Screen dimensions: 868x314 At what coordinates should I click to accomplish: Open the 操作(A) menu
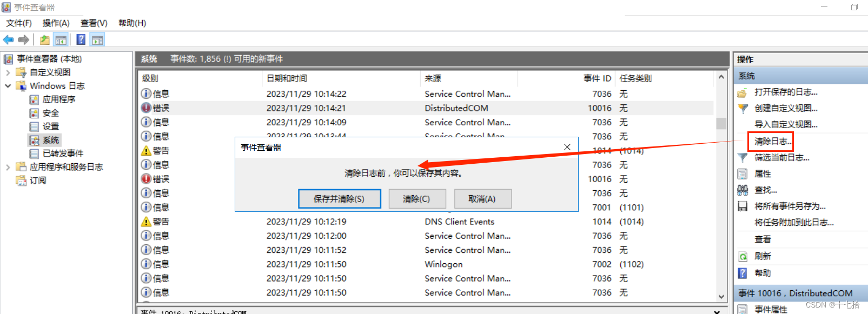click(56, 23)
